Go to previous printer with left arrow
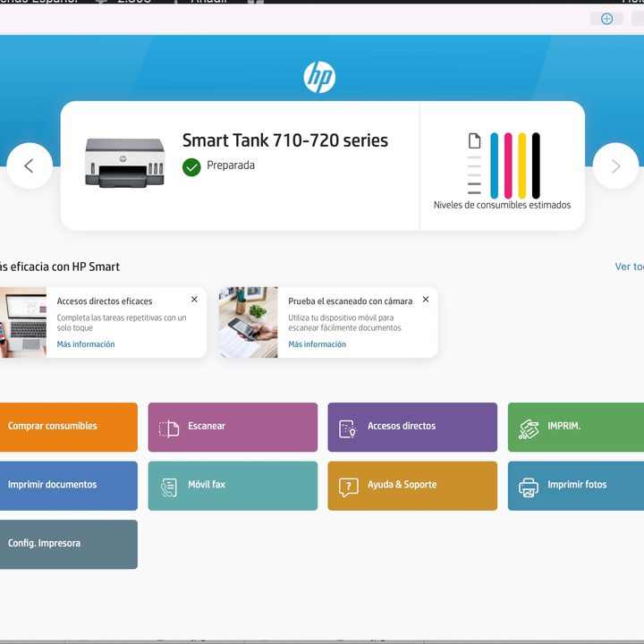 29,165
